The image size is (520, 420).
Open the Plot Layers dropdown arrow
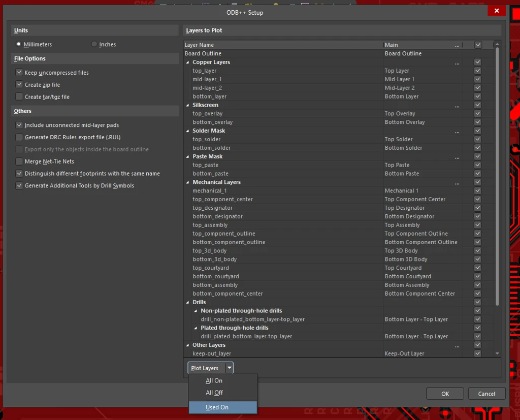click(x=230, y=368)
